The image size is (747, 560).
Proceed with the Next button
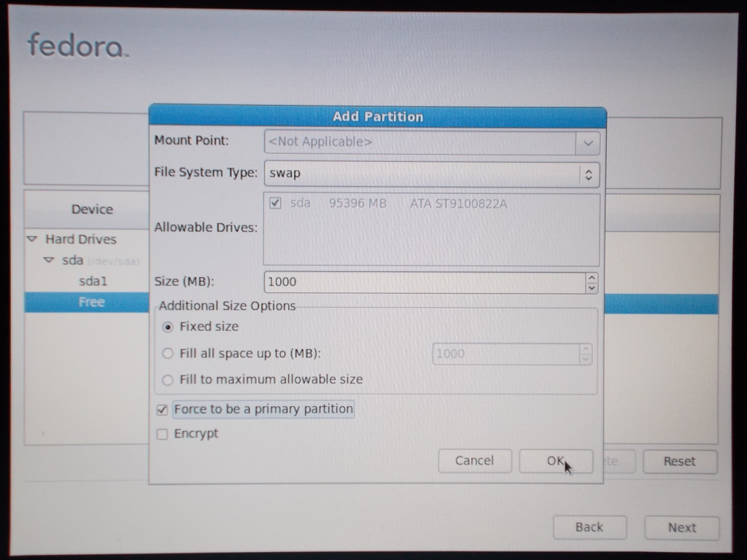[x=682, y=528]
